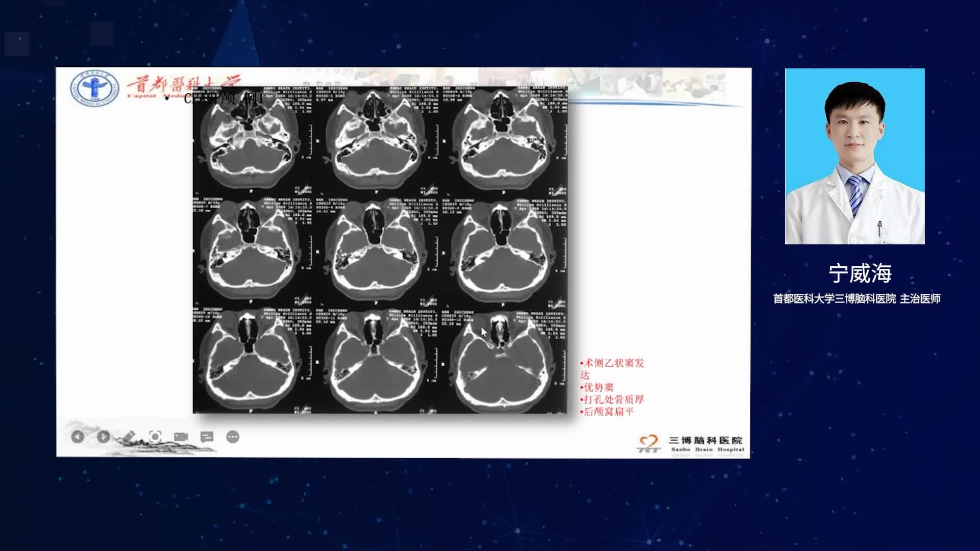Click the Sanbo Brain Hospital heart logo
The width and height of the screenshot is (980, 551).
tap(649, 443)
